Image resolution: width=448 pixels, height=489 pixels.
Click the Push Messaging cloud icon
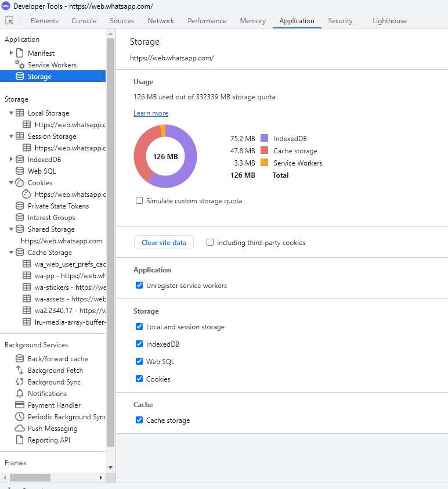pos(20,428)
